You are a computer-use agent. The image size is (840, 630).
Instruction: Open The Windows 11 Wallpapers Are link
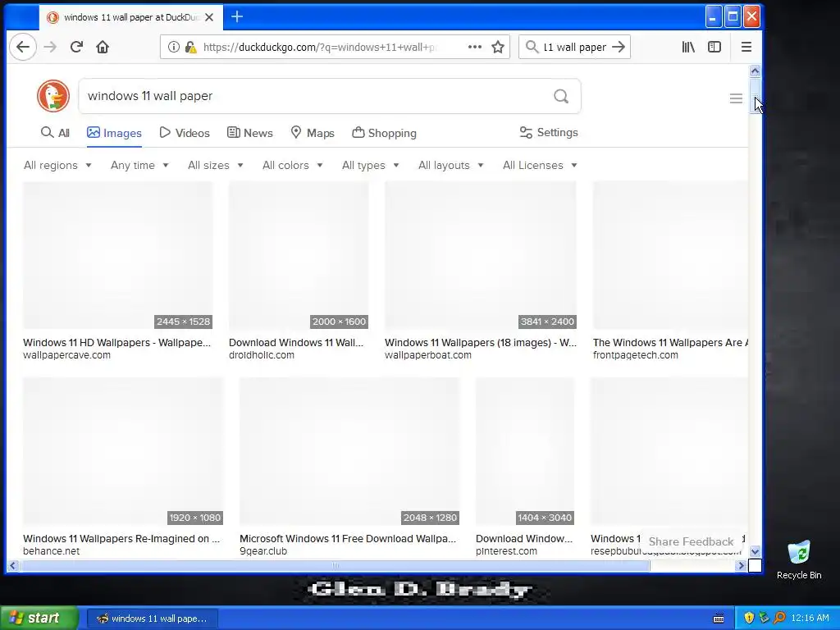pos(670,342)
